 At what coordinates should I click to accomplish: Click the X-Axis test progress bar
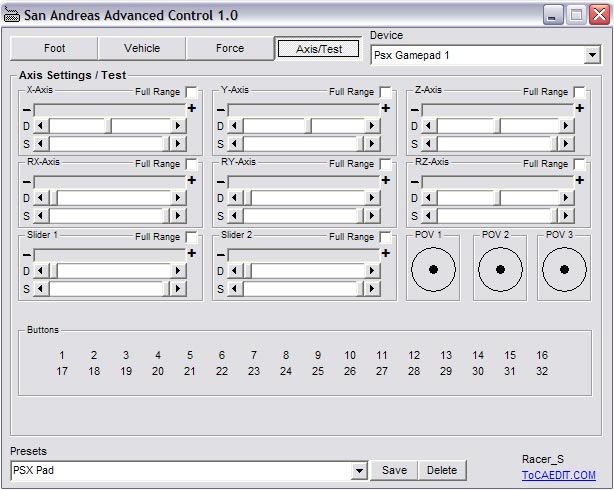pyautogui.click(x=110, y=109)
